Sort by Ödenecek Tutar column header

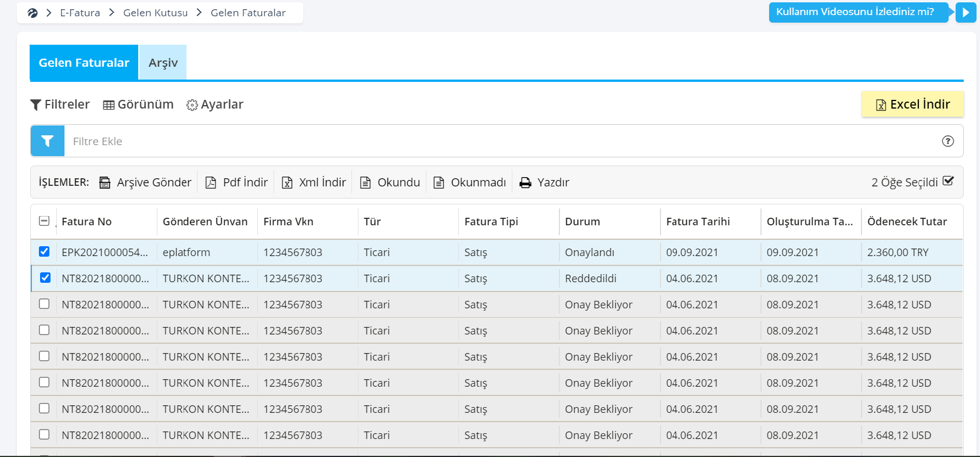(x=907, y=221)
